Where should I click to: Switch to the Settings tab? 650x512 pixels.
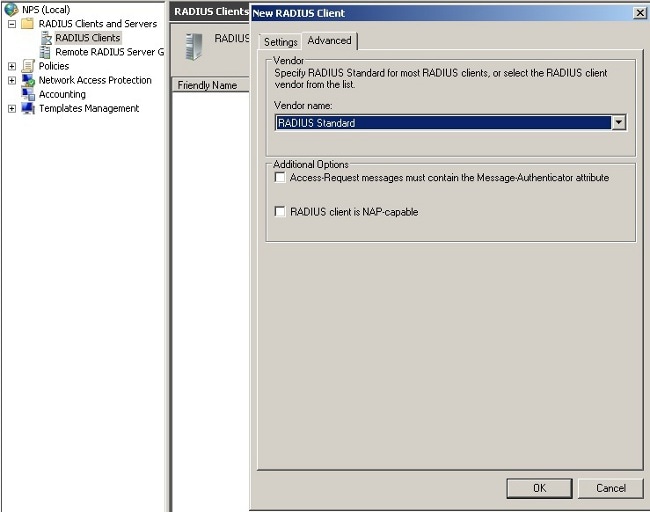click(281, 42)
